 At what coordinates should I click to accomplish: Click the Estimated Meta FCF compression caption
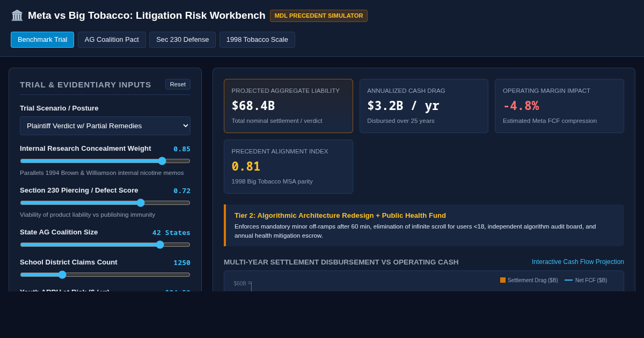550,121
